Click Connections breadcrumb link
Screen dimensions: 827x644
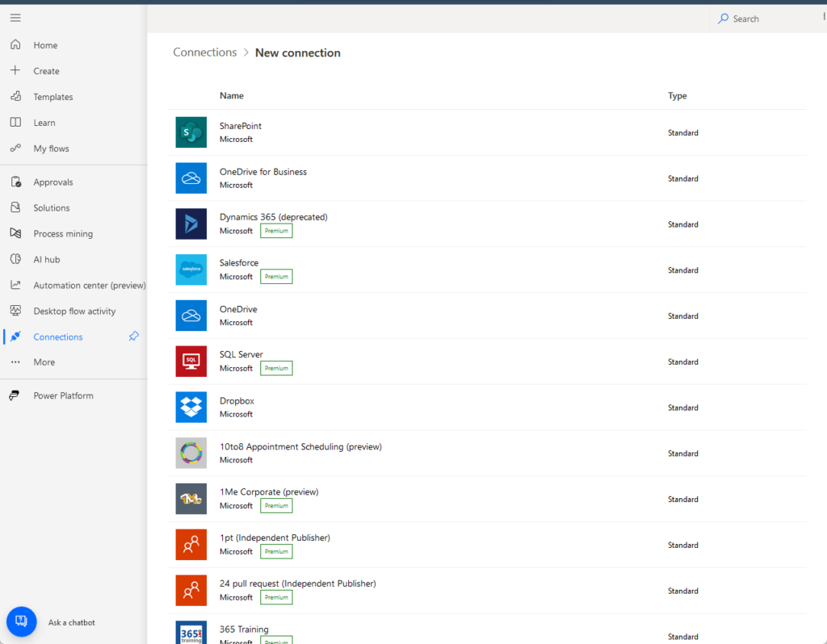click(x=204, y=52)
